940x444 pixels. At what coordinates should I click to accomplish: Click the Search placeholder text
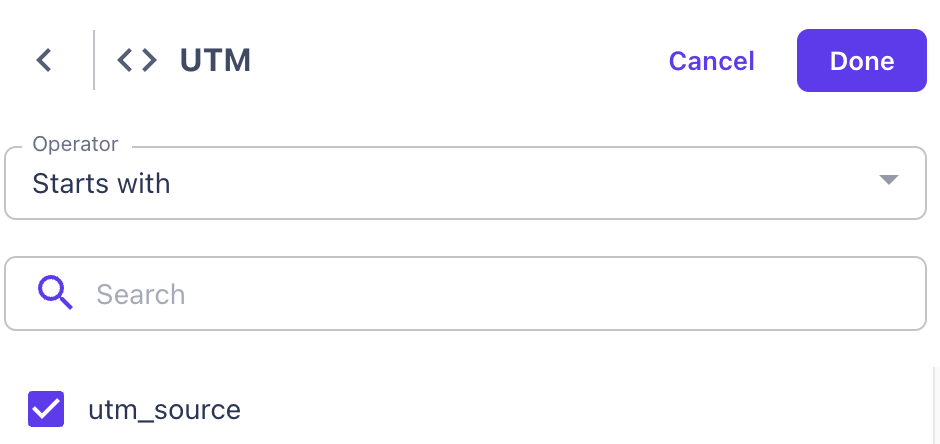tap(141, 294)
